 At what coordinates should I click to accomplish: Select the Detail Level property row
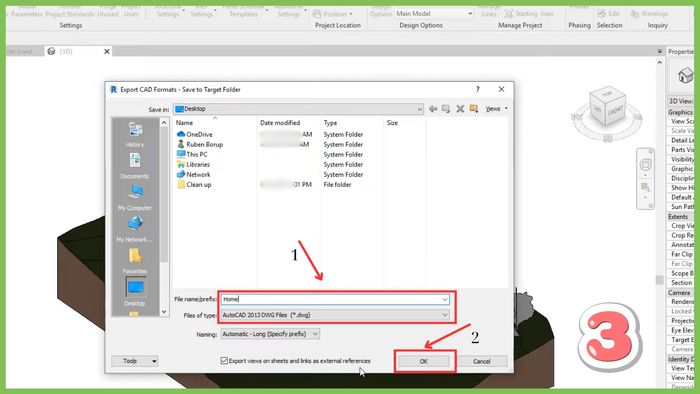pos(681,140)
